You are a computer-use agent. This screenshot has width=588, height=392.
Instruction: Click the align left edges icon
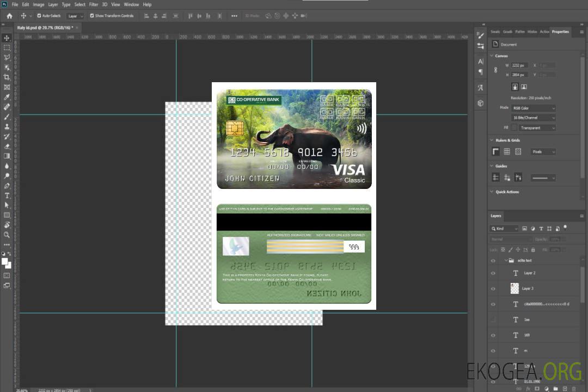146,16
